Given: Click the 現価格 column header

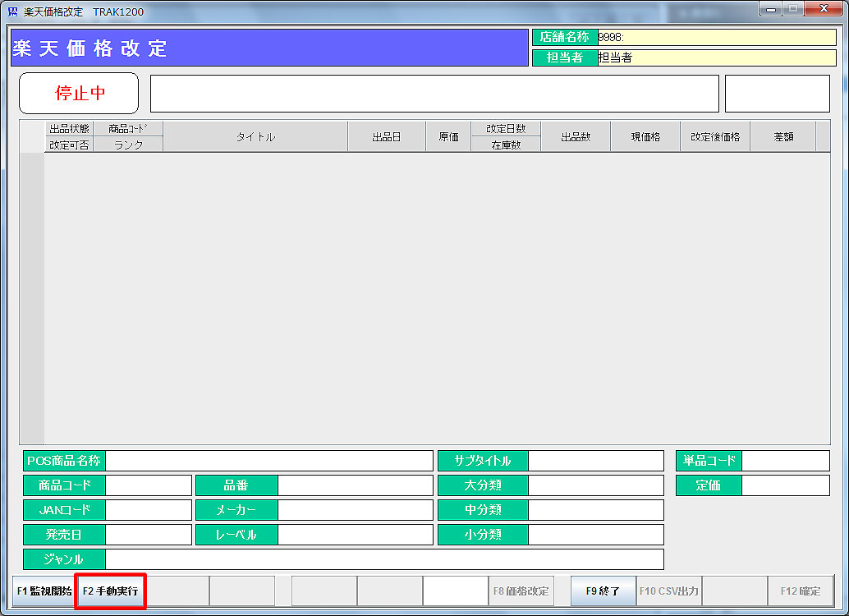Looking at the screenshot, I should click(645, 137).
